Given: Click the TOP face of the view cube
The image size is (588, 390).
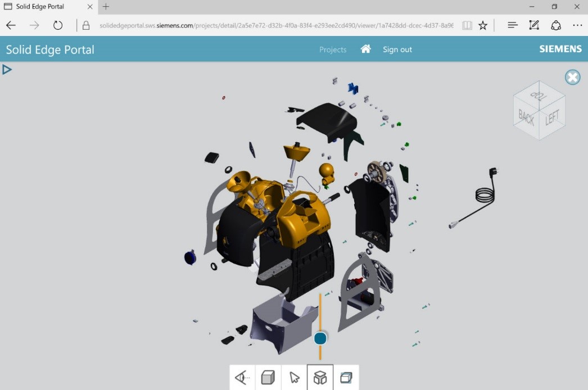Looking at the screenshot, I should tap(539, 97).
